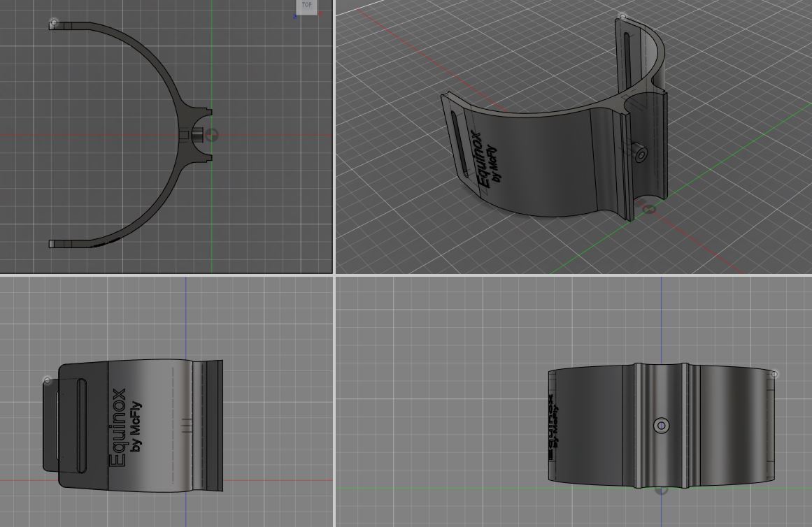The image size is (812, 527).
Task: Click the TOP view cube face
Action: click(306, 6)
